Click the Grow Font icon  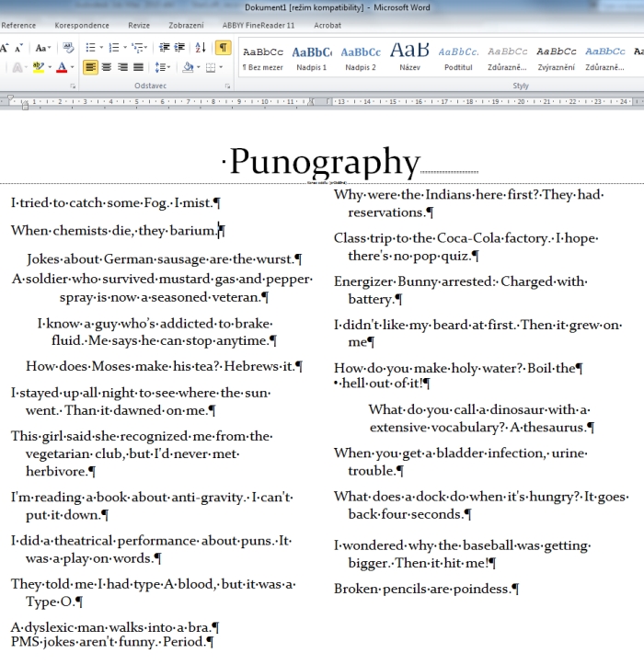pos(5,48)
